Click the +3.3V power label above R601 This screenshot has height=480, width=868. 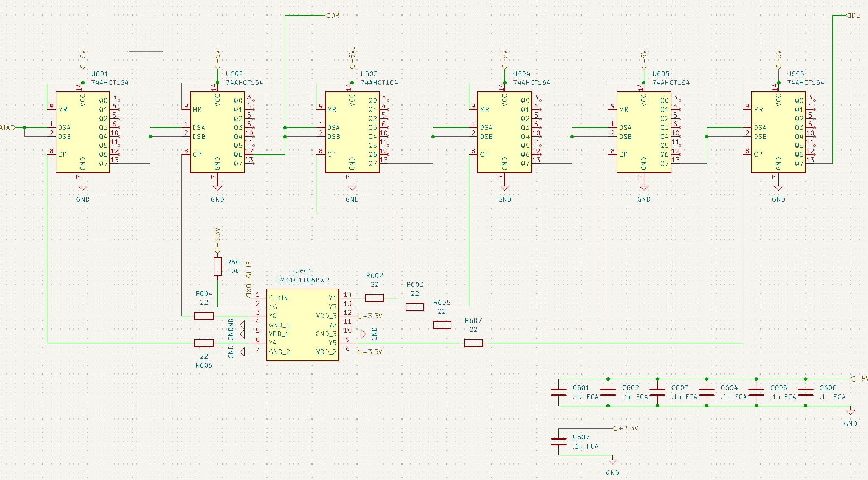pos(217,240)
